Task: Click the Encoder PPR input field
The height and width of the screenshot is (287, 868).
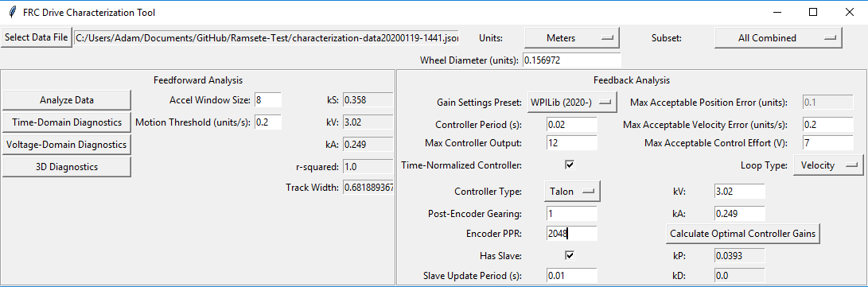Action: pos(571,234)
